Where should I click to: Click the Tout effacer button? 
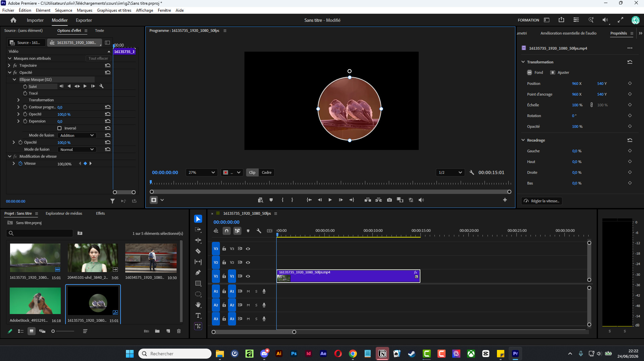tap(98, 58)
